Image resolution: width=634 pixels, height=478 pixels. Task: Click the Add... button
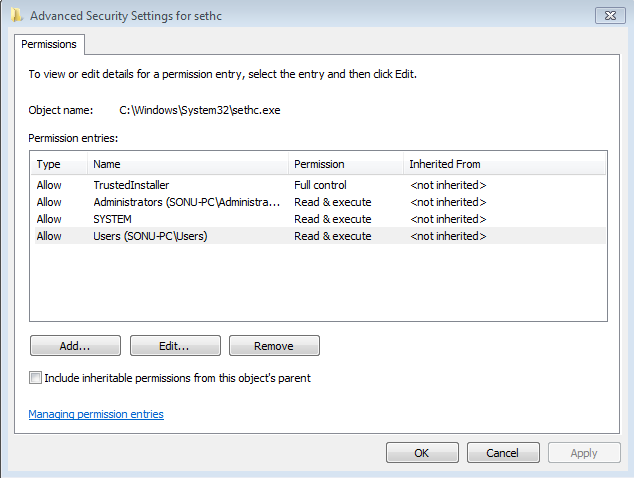[x=75, y=346]
